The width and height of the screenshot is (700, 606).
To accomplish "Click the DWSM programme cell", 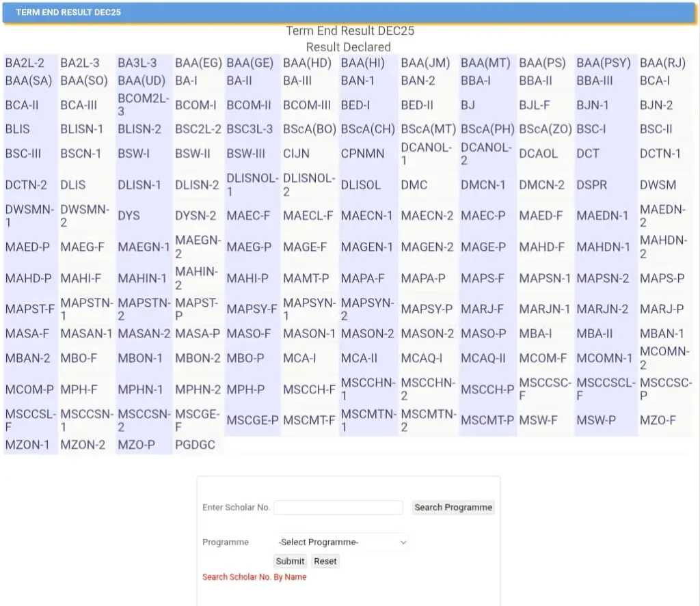I will pyautogui.click(x=658, y=184).
